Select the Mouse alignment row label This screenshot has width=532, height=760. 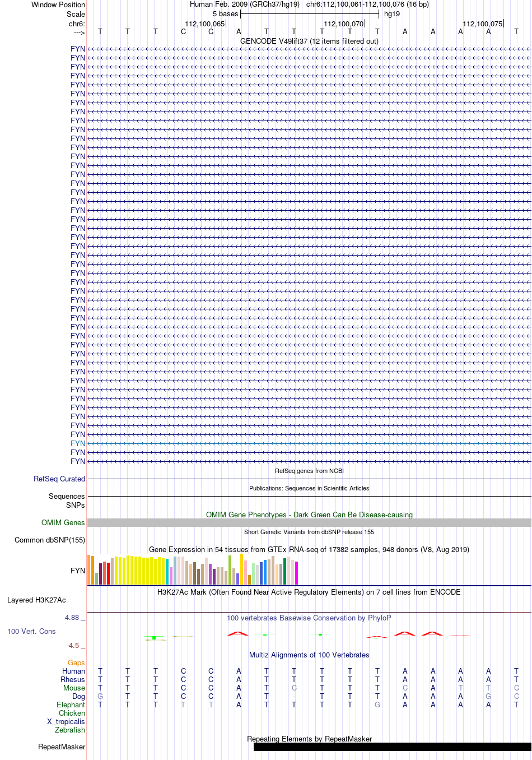[74, 688]
